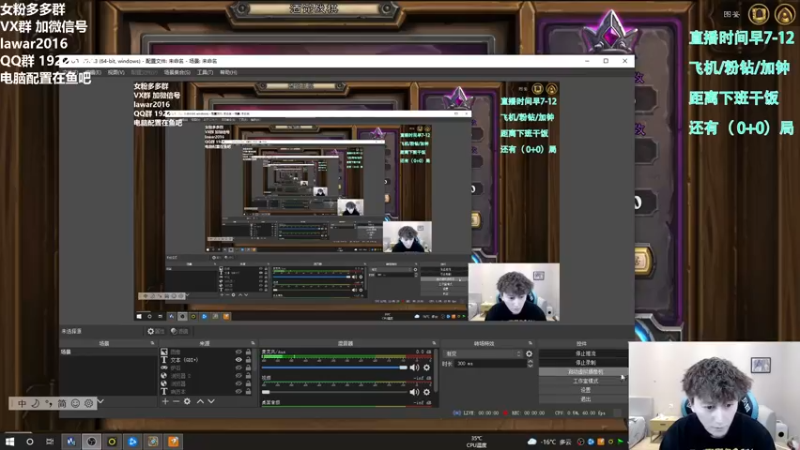Open source Properties gear button below preview
This screenshot has height=450, width=800.
pos(156,331)
